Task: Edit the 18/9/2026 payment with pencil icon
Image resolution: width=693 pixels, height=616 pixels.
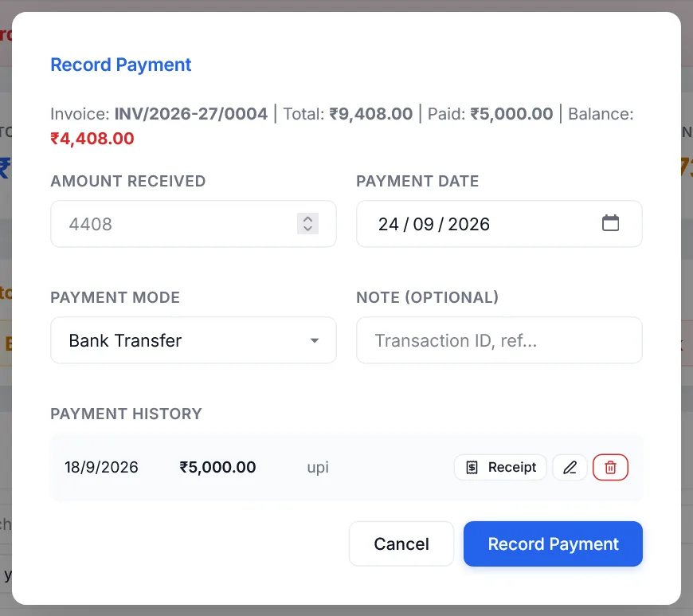Action: tap(570, 467)
